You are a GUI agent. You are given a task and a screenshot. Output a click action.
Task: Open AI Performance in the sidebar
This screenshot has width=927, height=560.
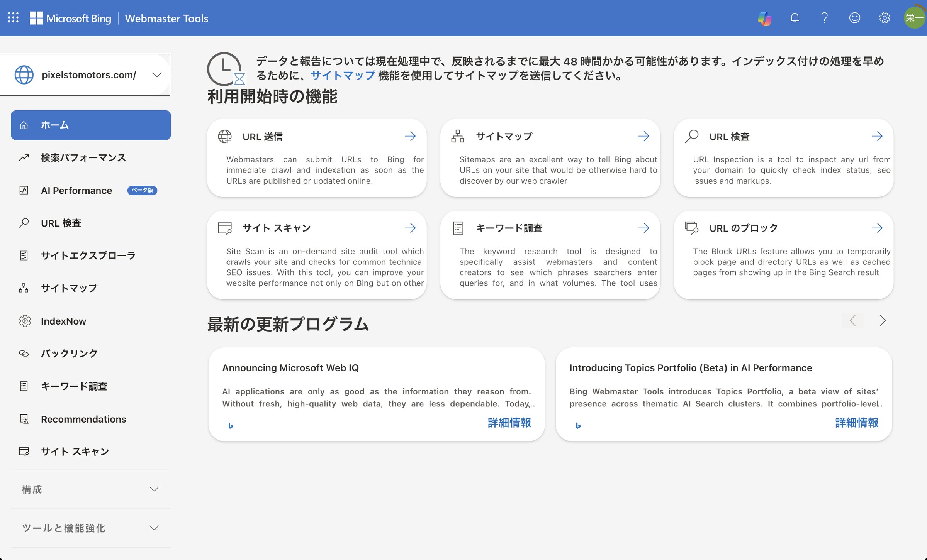91,190
